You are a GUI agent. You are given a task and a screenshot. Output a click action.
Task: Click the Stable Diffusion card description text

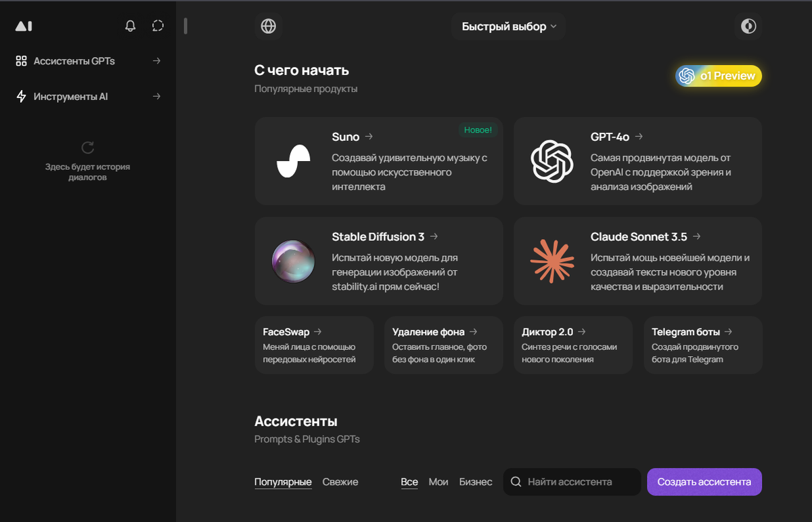coord(396,272)
